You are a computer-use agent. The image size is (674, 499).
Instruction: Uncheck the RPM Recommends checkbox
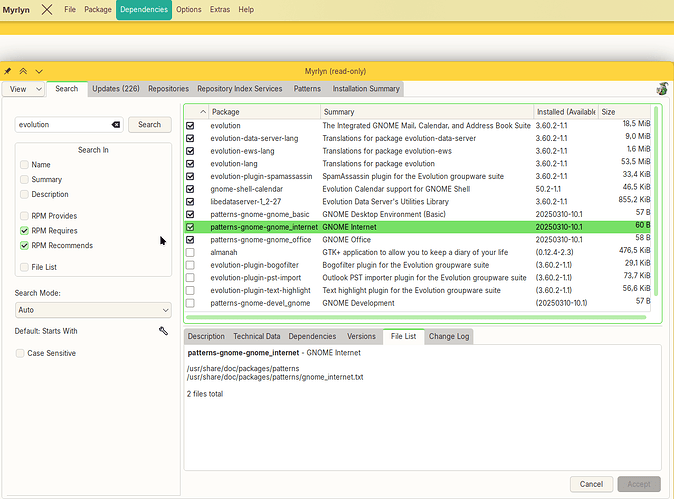point(25,245)
